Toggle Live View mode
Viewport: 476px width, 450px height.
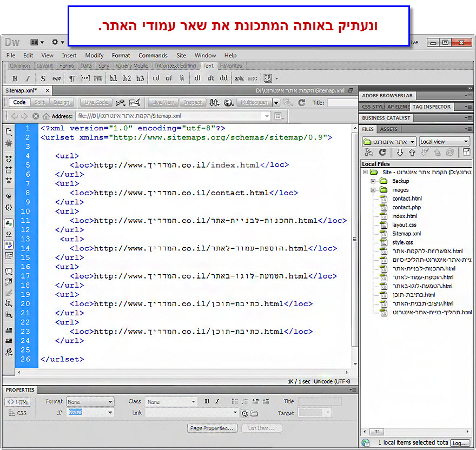tap(163, 102)
